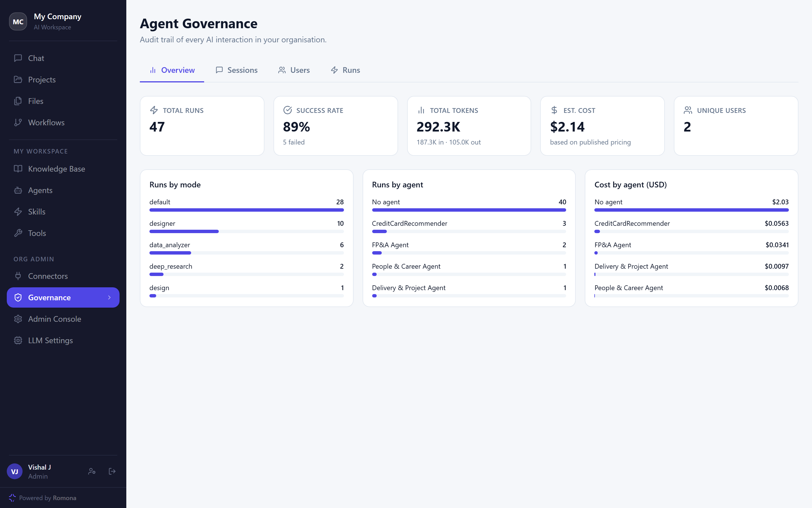Switch to the Overview tab

point(172,70)
